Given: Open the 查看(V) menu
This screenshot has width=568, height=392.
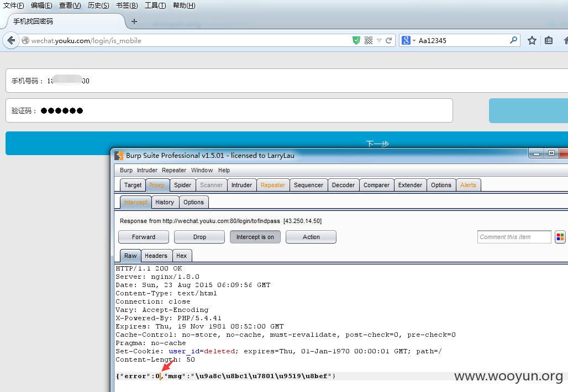Looking at the screenshot, I should (70, 6).
